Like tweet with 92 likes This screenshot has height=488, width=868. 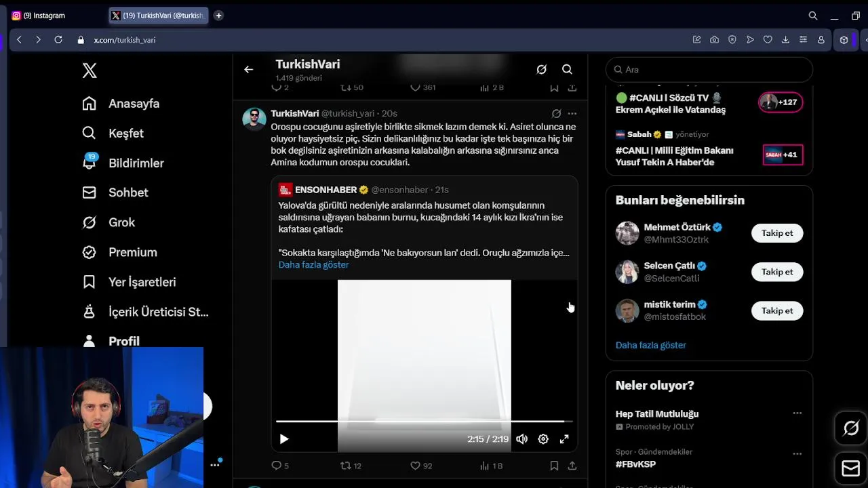[421, 466]
